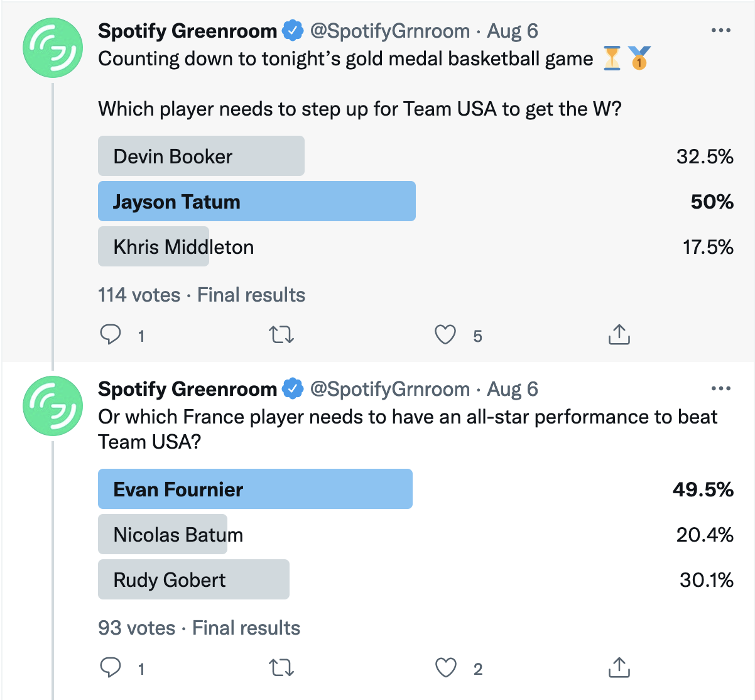Screen dimensions: 755x700
Task: Like the France player poll tweet
Action: pyautogui.click(x=445, y=668)
